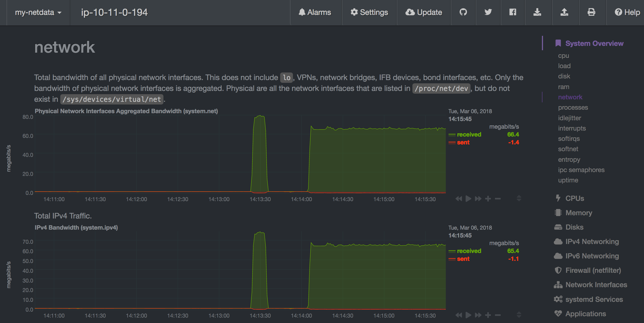The height and width of the screenshot is (323, 644).
Task: Open the Firewall (netfilter) section
Action: tap(588, 270)
